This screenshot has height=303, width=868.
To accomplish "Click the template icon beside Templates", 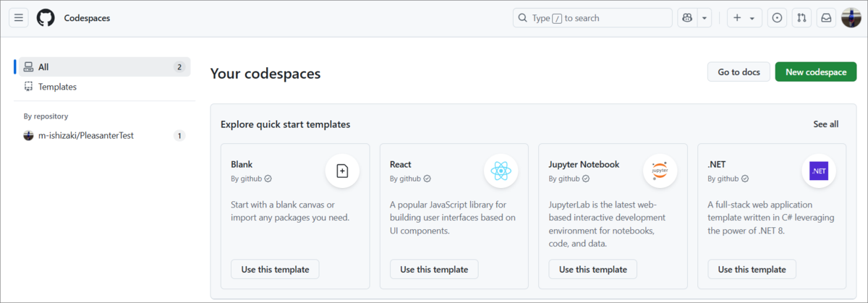I will point(28,87).
